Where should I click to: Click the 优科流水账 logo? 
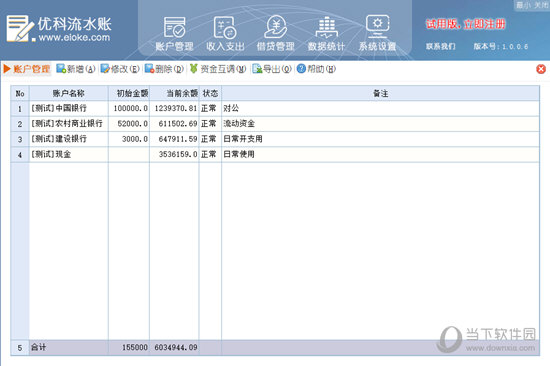pyautogui.click(x=59, y=28)
